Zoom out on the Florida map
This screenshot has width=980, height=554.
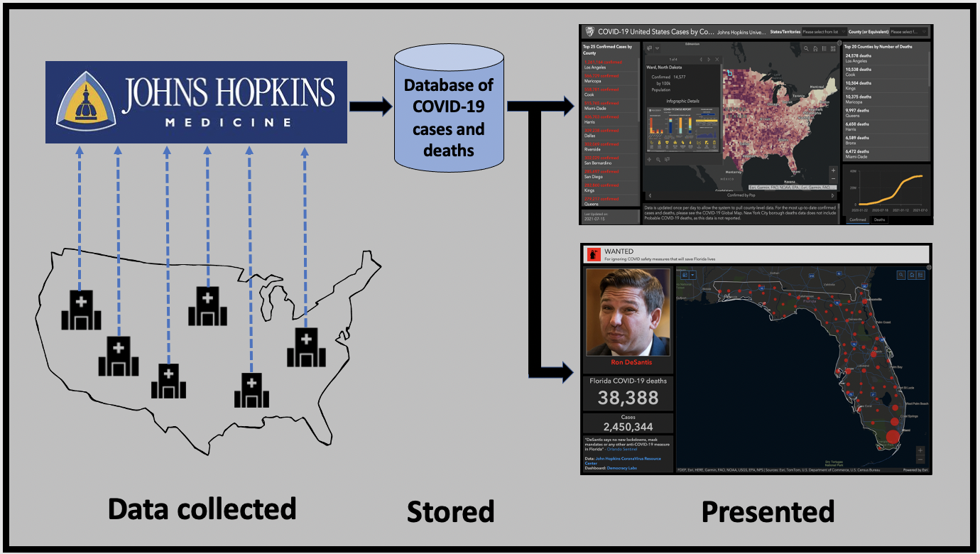coord(920,460)
